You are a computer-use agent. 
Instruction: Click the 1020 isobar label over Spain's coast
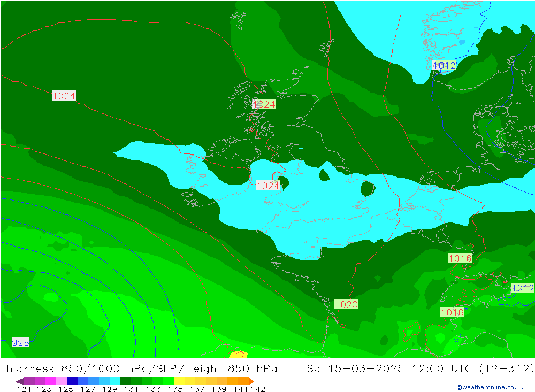(x=346, y=304)
